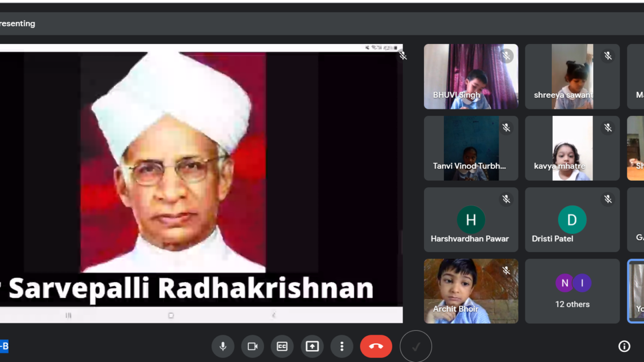Click kavya mhatre's video tile

[x=572, y=149]
